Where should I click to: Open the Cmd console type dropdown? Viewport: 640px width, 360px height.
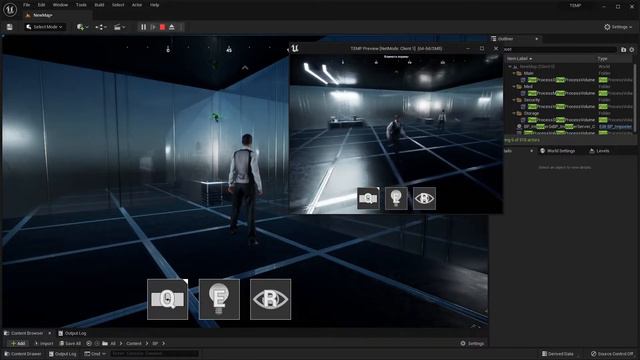coord(95,354)
